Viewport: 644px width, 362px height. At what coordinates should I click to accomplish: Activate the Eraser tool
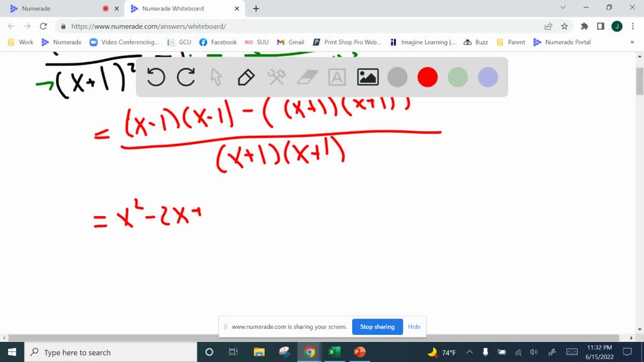tap(306, 77)
